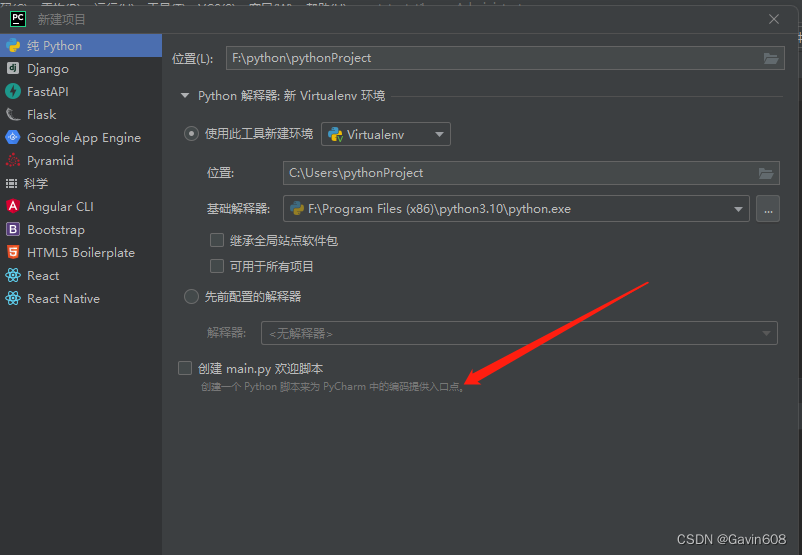Select the Pure Python project type

point(81,46)
